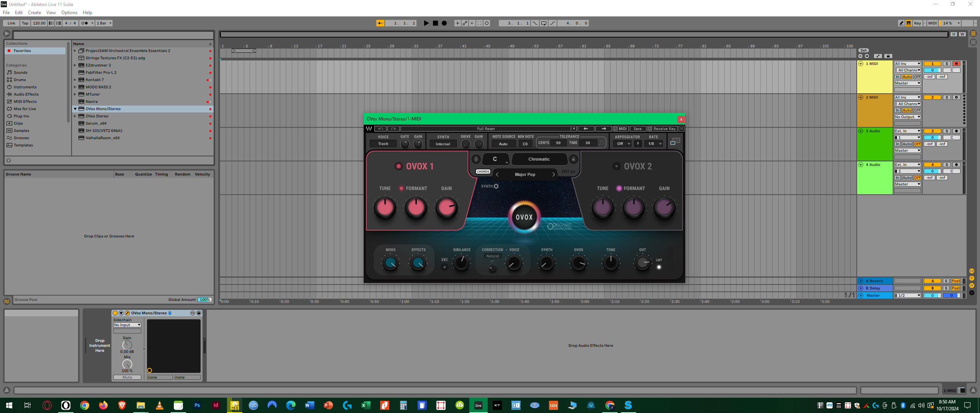Image resolution: width=980 pixels, height=413 pixels.
Task: Open 2 MIDI No Output dropdown
Action: 907,117
